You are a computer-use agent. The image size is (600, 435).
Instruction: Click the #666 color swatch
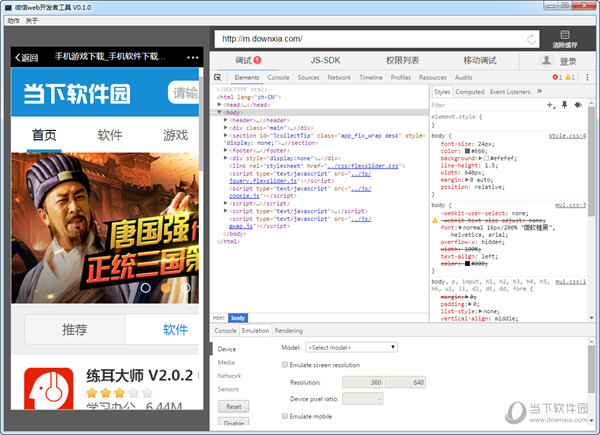coord(467,151)
